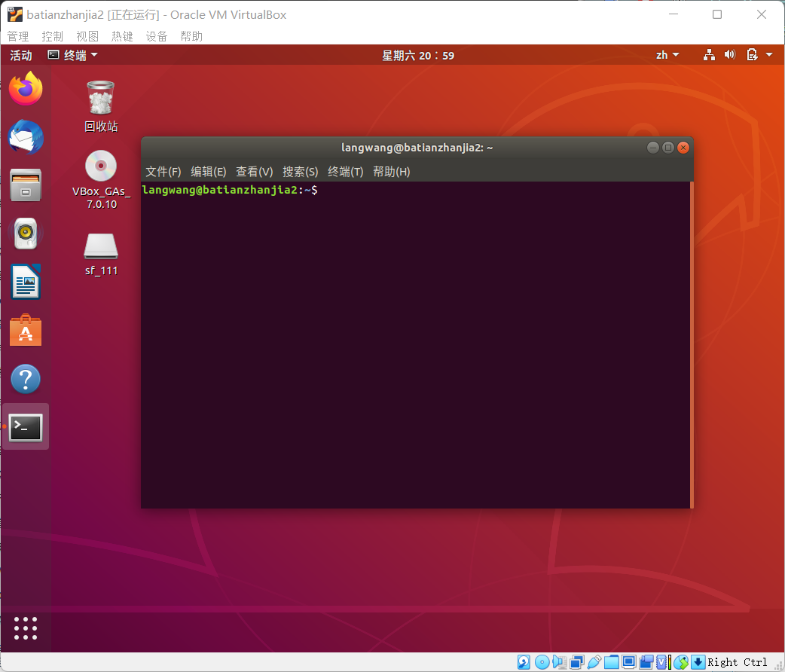The width and height of the screenshot is (785, 672).
Task: Click the terminal's vertical scrollbar
Action: tap(692, 344)
